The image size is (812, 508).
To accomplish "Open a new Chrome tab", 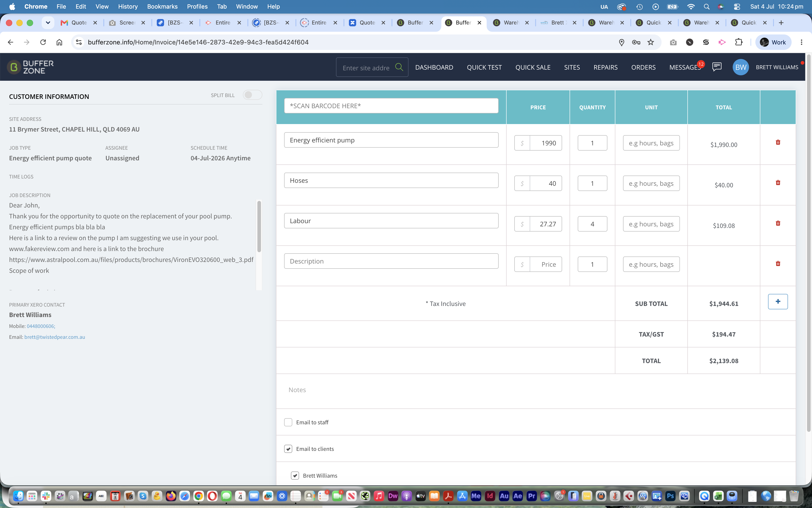I will click(781, 22).
